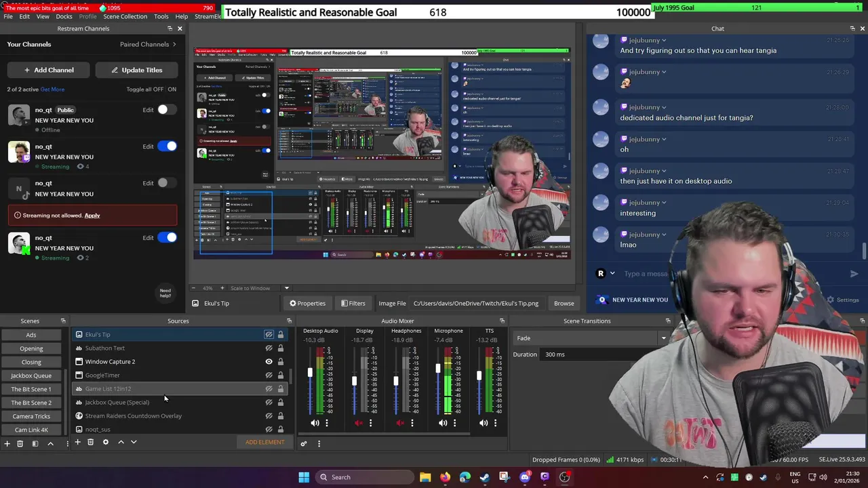Add a new source with the plus icon

tap(77, 442)
